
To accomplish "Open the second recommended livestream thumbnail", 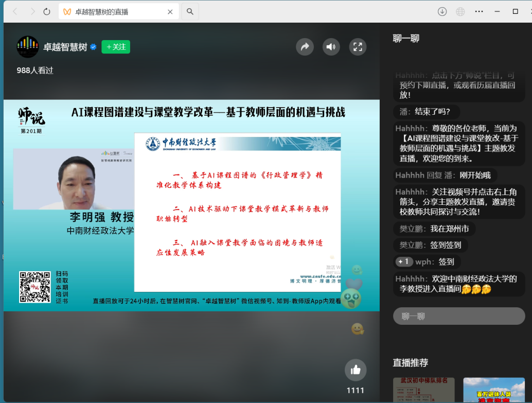I will [493, 390].
